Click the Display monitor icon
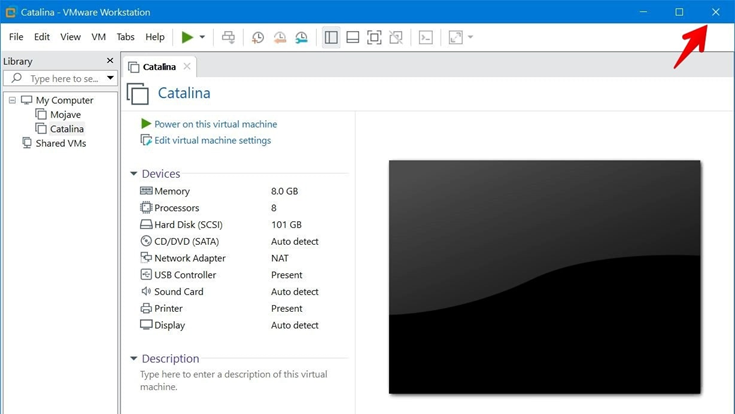This screenshot has height=414, width=735. [x=146, y=324]
